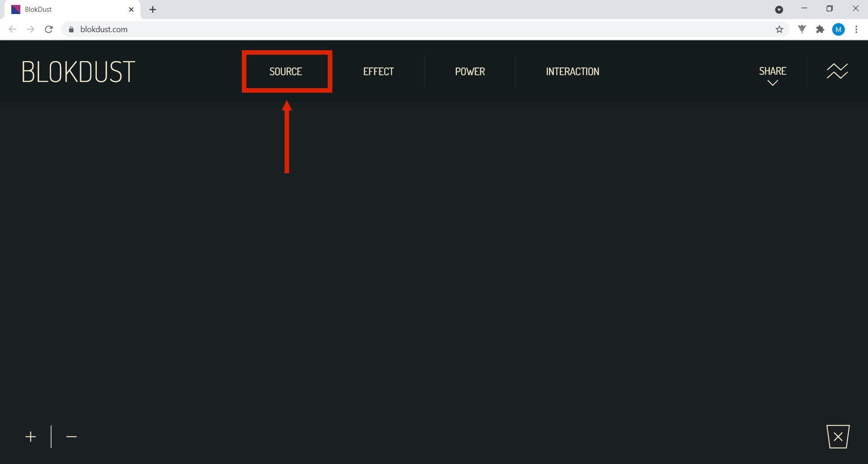This screenshot has width=868, height=464.
Task: Open the EFFECT blocks menu
Action: (378, 71)
